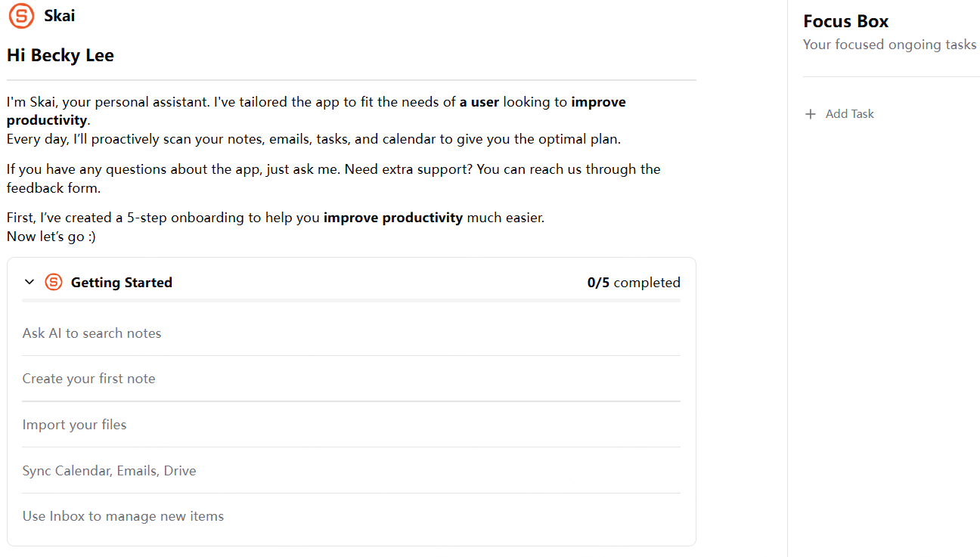Viewport: 980px width, 557px height.
Task: Select Sync Calendar, Emails, Drive step
Action: coord(352,471)
